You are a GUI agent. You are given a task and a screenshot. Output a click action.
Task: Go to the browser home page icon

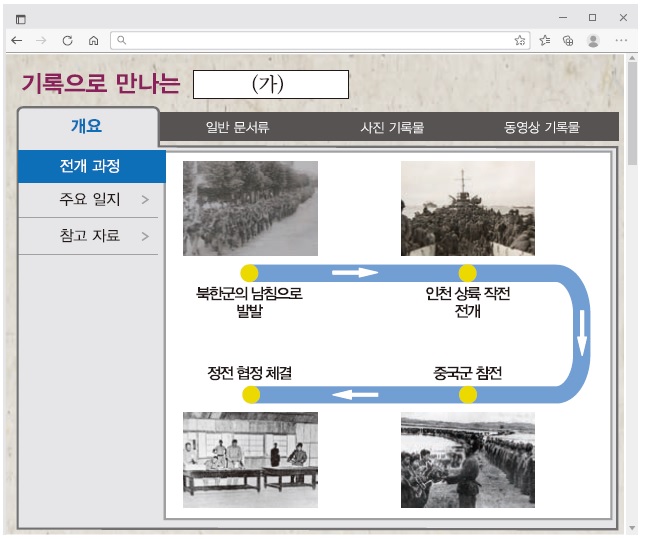(93, 41)
